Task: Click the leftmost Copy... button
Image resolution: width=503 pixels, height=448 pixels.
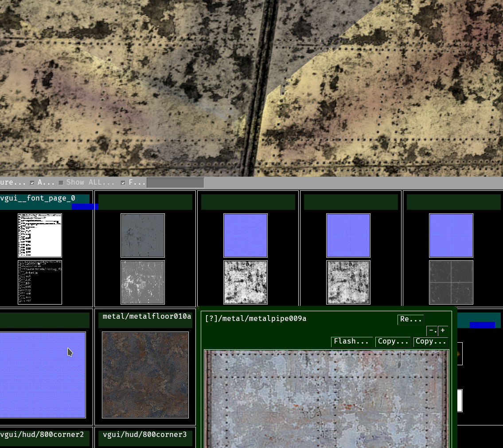Action: tap(393, 341)
